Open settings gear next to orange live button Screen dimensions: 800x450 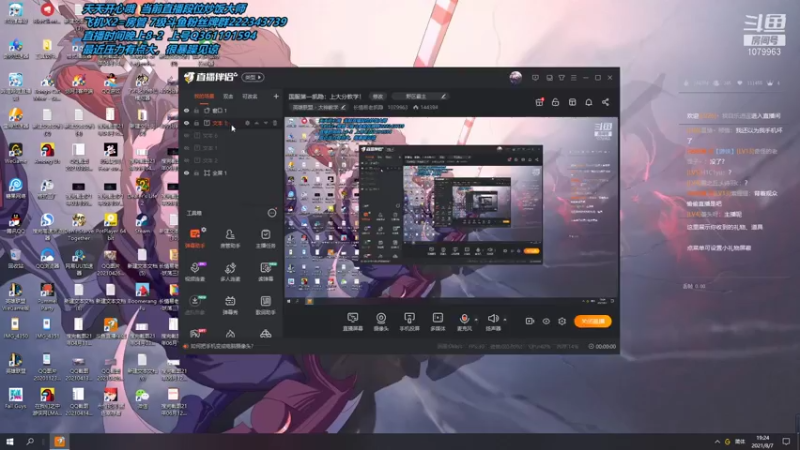point(562,321)
